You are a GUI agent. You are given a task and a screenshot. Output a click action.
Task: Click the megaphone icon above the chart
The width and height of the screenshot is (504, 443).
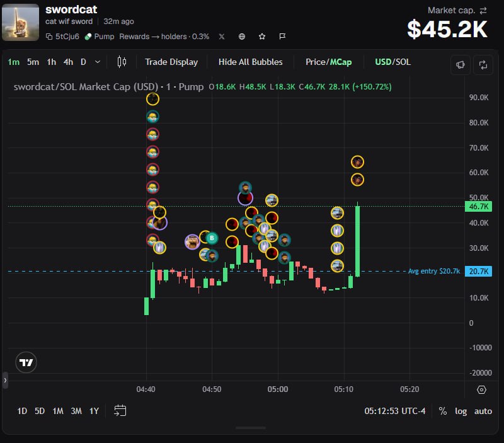coord(461,65)
